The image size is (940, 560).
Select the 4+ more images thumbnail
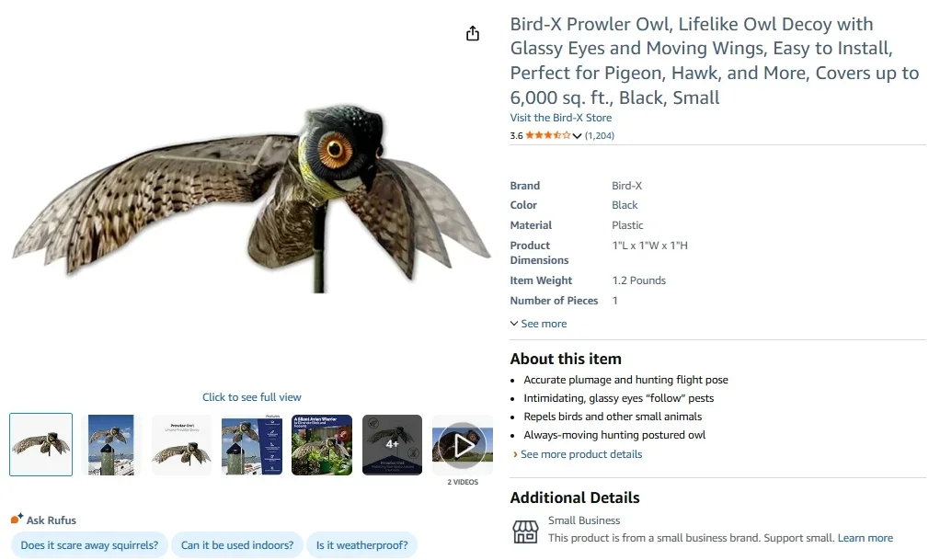pos(392,444)
